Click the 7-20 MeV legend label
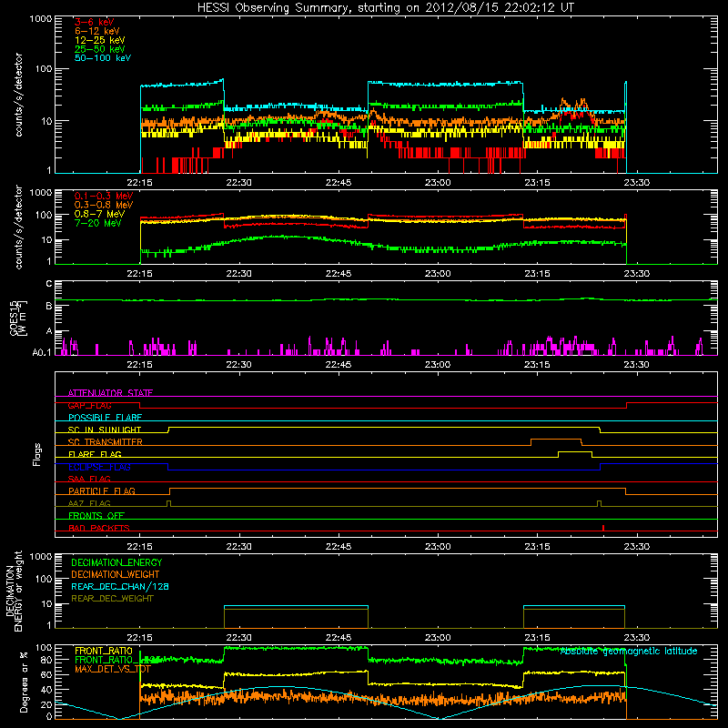This screenshot has width=728, height=728. pos(98,223)
